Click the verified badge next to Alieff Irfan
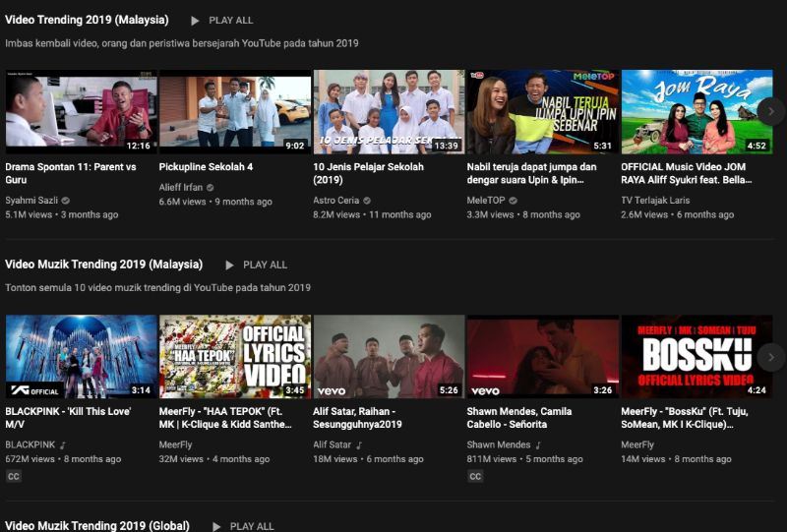 (x=210, y=187)
